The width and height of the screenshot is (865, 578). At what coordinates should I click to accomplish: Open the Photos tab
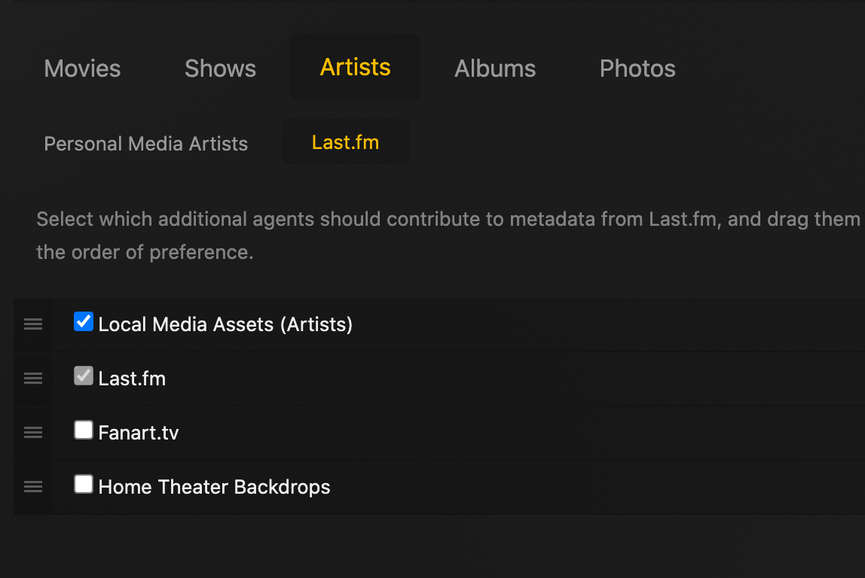[x=637, y=68]
